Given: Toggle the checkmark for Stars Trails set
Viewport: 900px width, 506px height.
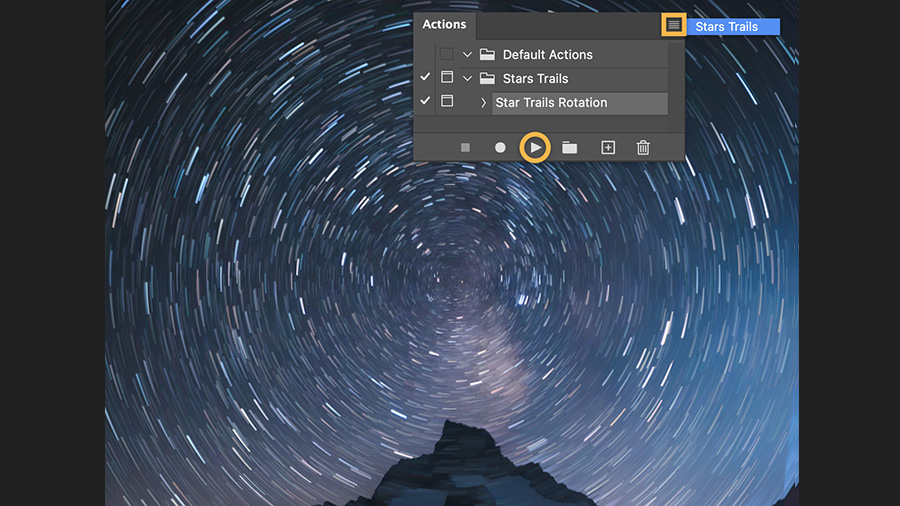Looking at the screenshot, I should click(425, 77).
